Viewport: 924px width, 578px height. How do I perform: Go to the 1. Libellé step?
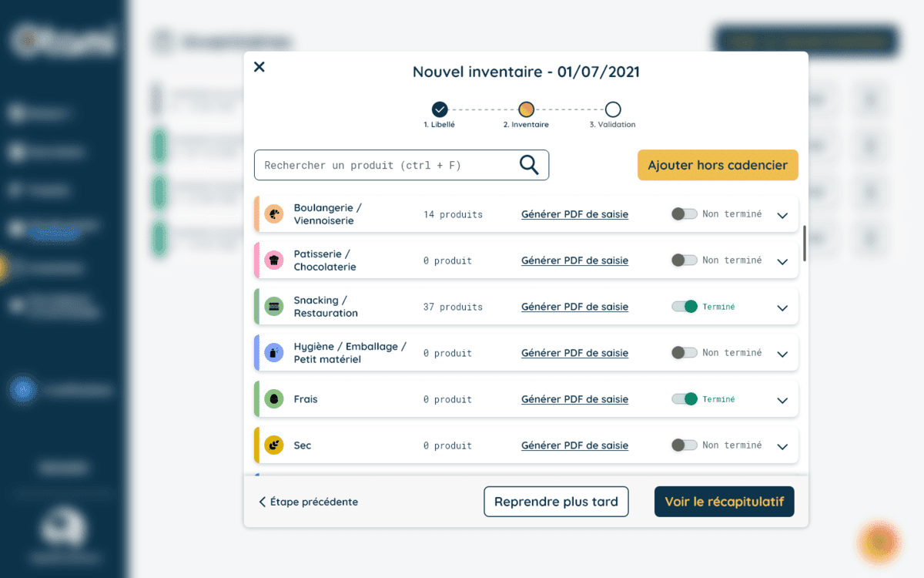pos(440,110)
